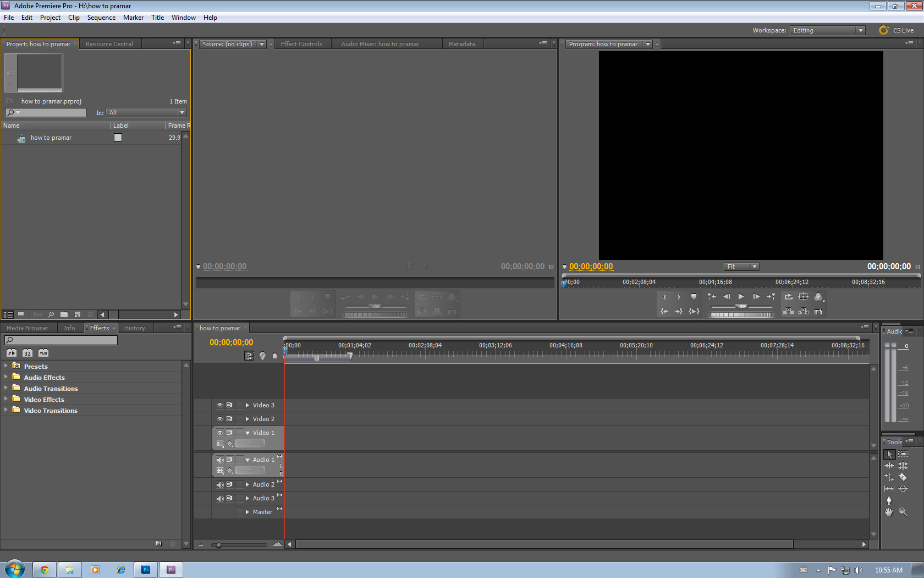
Task: Open the Title menu
Action: 157,18
